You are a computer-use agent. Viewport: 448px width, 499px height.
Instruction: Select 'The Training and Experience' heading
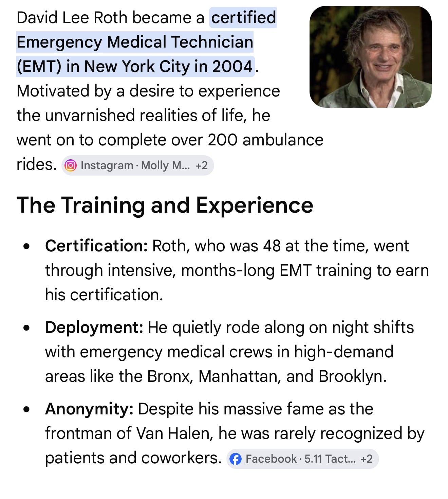click(x=165, y=205)
